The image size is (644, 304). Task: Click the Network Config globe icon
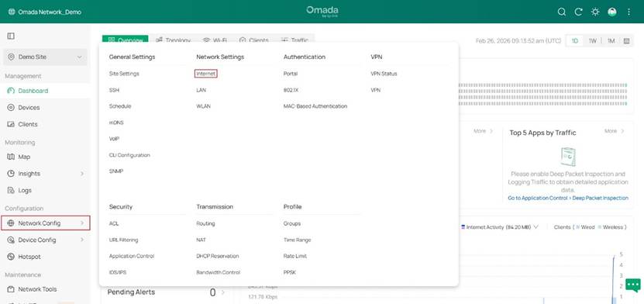click(x=11, y=223)
